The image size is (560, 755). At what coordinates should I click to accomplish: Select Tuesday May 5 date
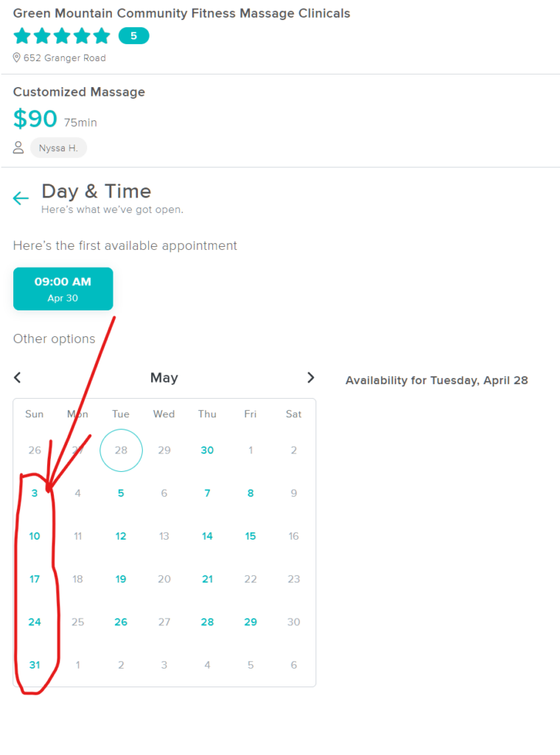121,493
